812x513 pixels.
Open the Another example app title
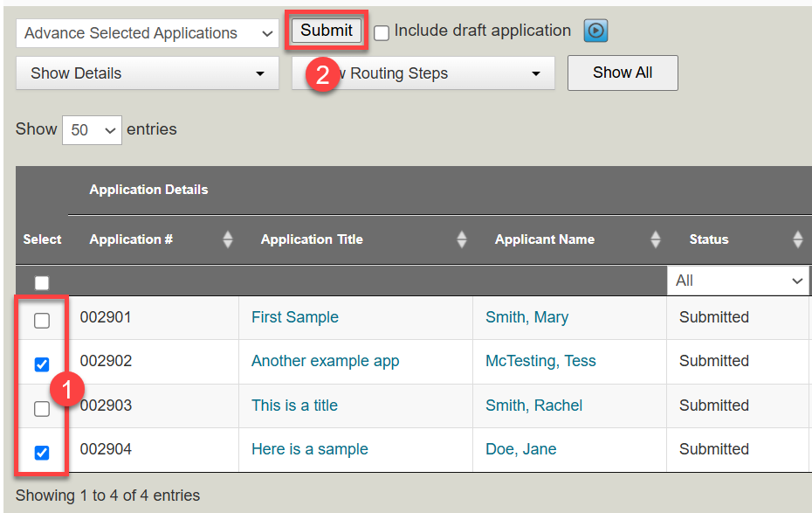pos(326,361)
